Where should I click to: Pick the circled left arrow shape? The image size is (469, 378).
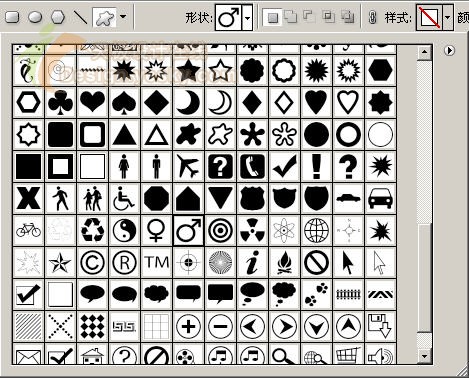(252, 326)
